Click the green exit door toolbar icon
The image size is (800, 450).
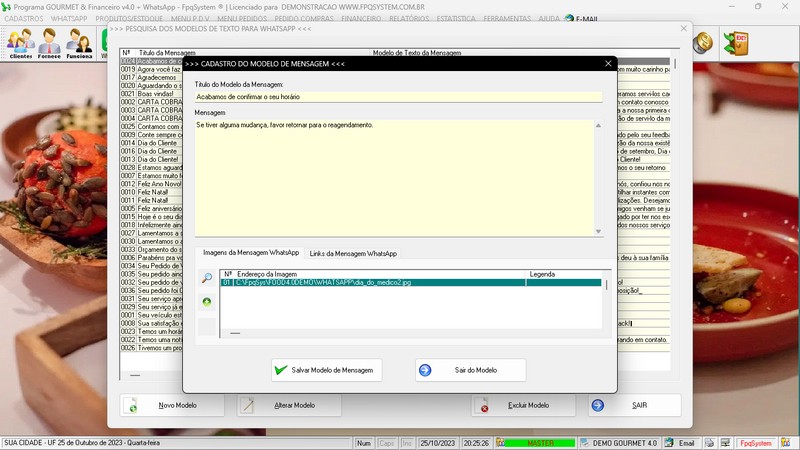click(x=736, y=43)
